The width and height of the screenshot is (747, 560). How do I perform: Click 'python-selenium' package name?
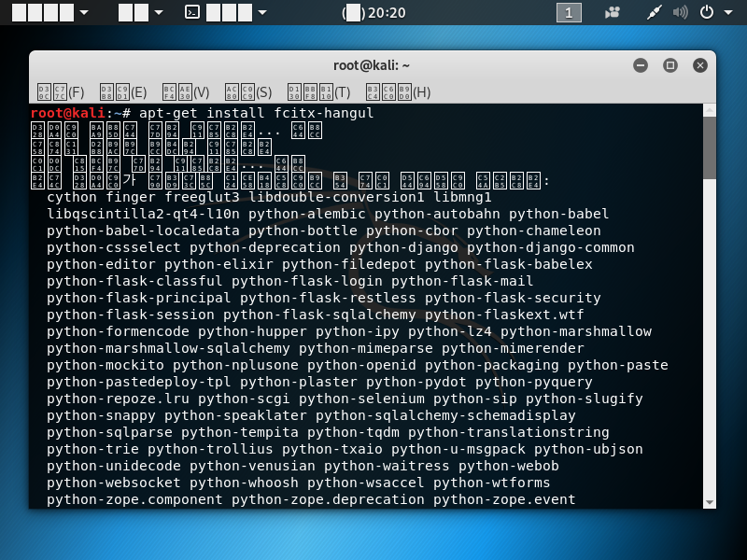[361, 399]
